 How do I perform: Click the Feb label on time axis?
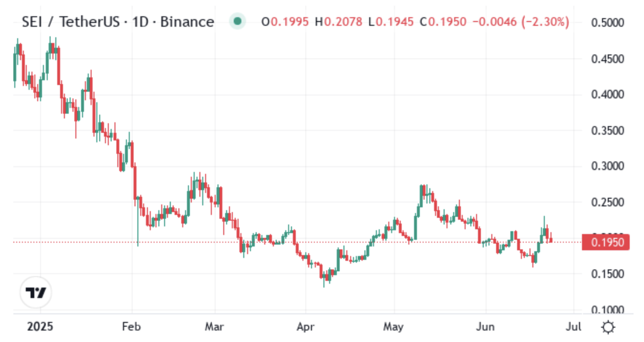coord(132,327)
